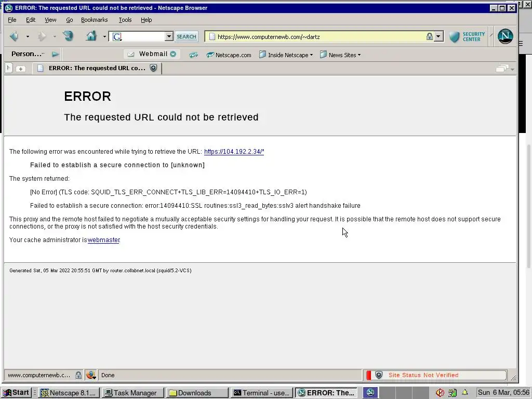Image resolution: width=532 pixels, height=399 pixels.
Task: Click the SEARCH button
Action: (x=187, y=37)
